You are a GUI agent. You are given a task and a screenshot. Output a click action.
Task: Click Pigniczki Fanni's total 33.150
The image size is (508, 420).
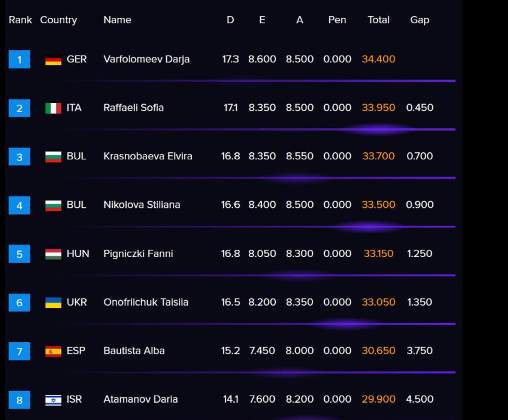coord(378,254)
